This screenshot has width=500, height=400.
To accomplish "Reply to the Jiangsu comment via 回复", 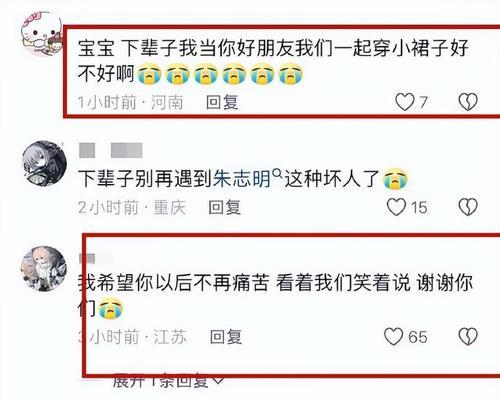I will click(x=226, y=337).
